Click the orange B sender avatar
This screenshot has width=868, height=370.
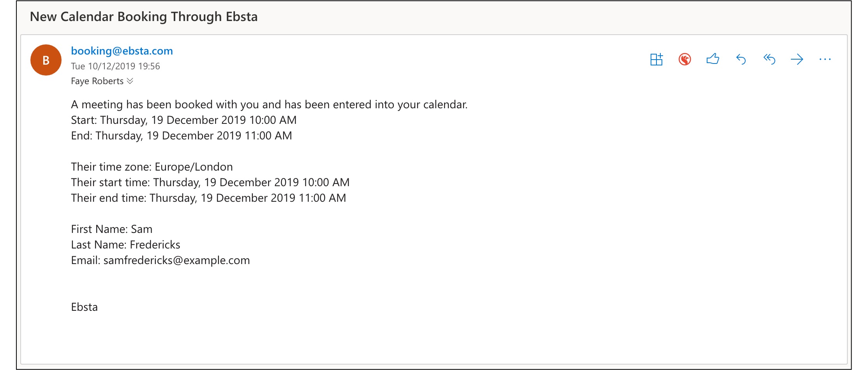pyautogui.click(x=46, y=60)
